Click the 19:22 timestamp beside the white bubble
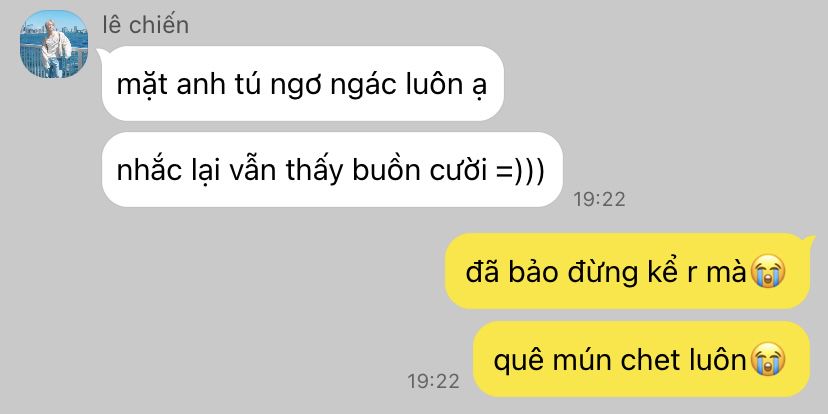 tap(599, 199)
